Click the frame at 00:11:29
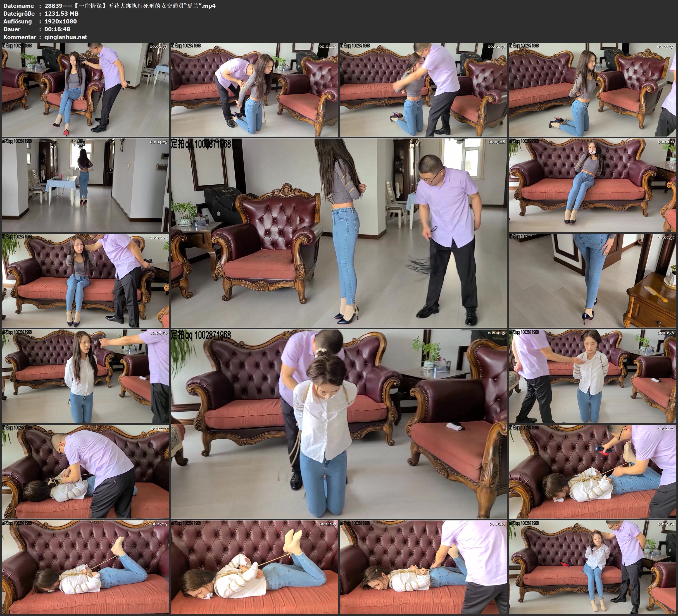 click(85, 471)
